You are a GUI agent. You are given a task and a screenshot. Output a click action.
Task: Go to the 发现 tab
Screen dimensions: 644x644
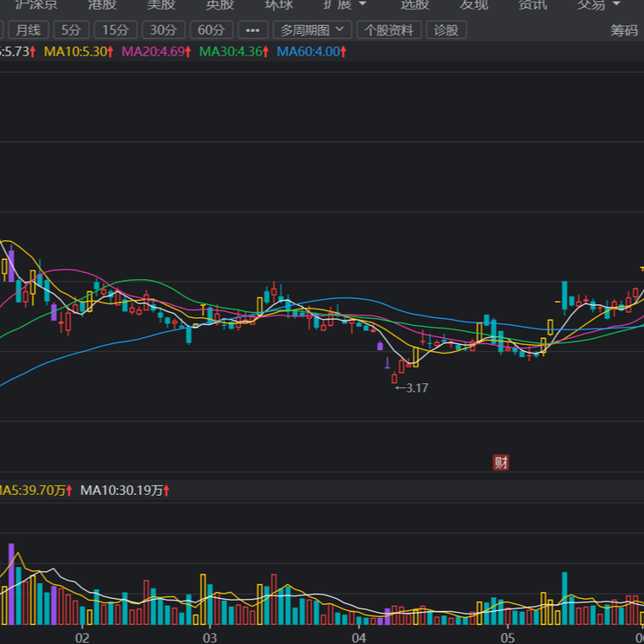pos(473,4)
